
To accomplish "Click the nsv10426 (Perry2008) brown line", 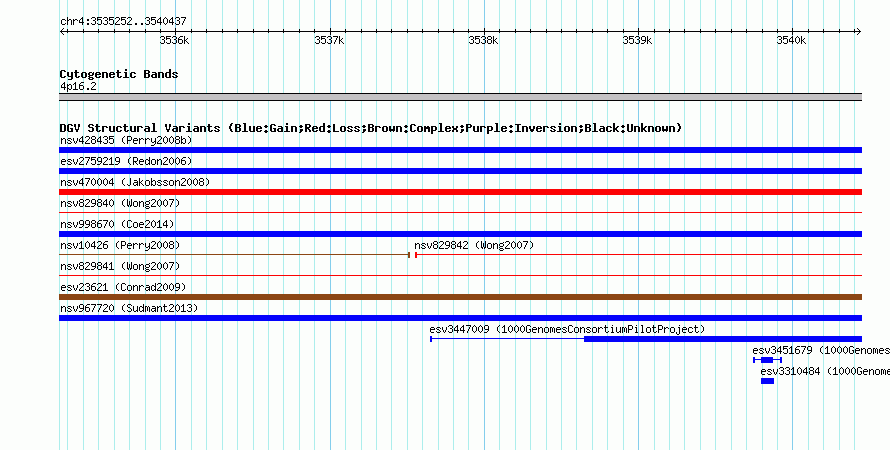I will 234,255.
